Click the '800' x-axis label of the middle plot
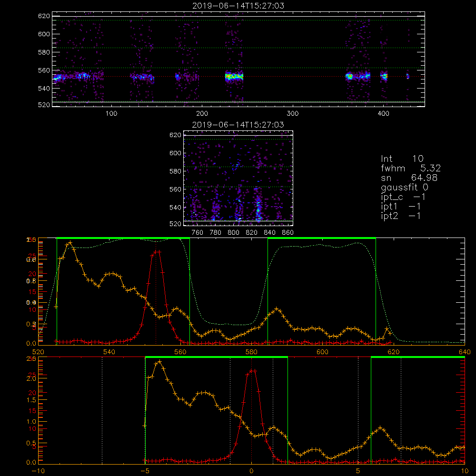 [x=233, y=233]
